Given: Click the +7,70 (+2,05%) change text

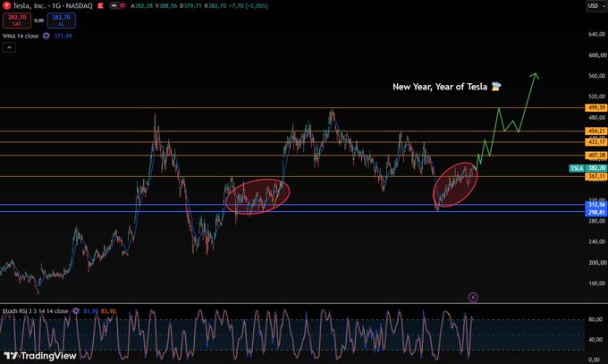Looking at the screenshot, I should pos(249,6).
